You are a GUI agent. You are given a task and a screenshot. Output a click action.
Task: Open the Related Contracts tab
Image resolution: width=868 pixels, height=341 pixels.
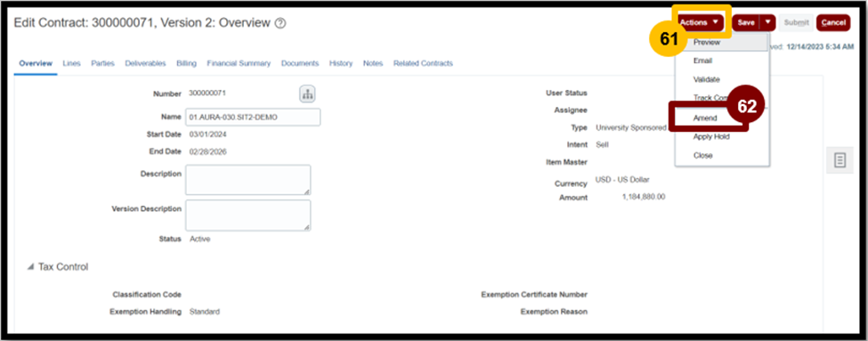point(423,64)
